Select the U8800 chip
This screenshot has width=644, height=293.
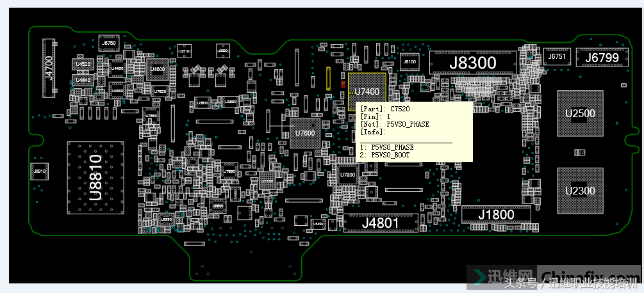tap(218, 206)
